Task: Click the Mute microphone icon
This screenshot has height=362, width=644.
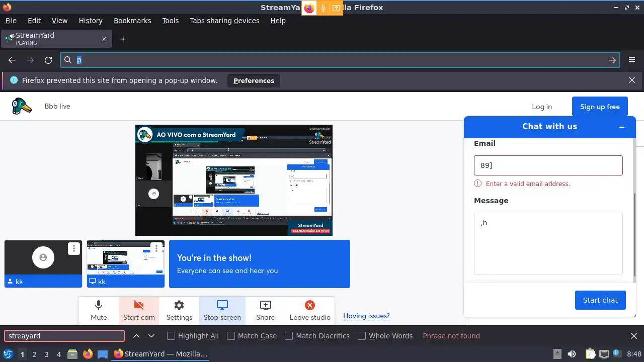Action: [x=99, y=305]
